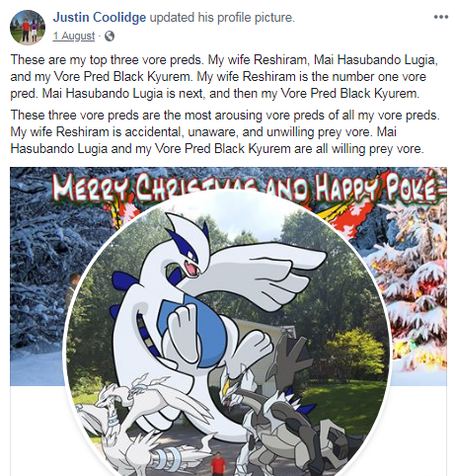Viewport: 455px width, 476px height.
Task: Open the 1 August timestamp link
Action: point(74,36)
